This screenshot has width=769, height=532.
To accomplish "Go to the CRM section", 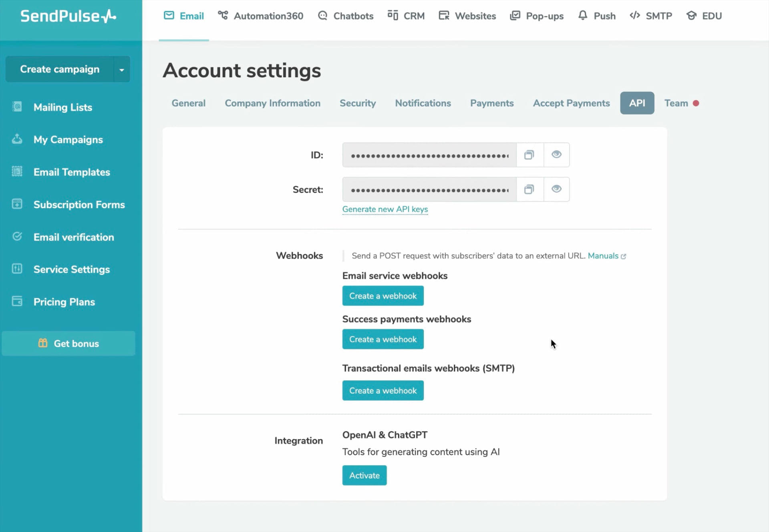I will [406, 16].
